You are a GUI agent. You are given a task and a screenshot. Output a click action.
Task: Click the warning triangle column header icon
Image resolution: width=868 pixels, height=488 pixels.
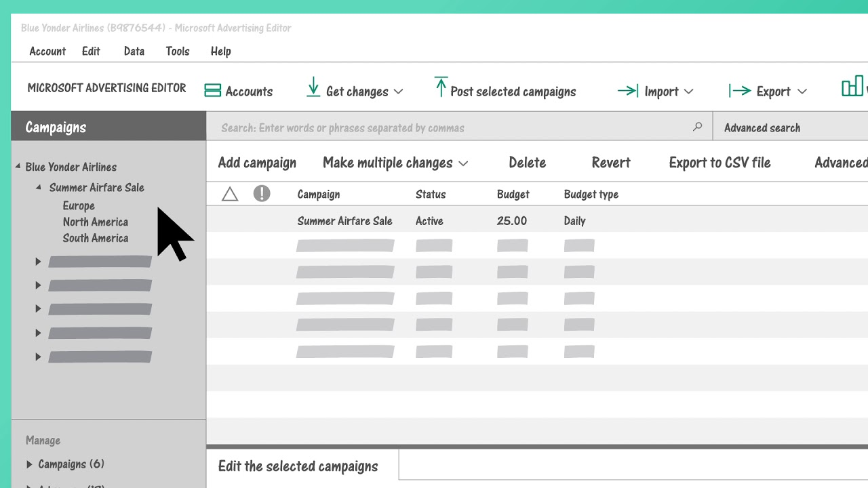(x=230, y=195)
